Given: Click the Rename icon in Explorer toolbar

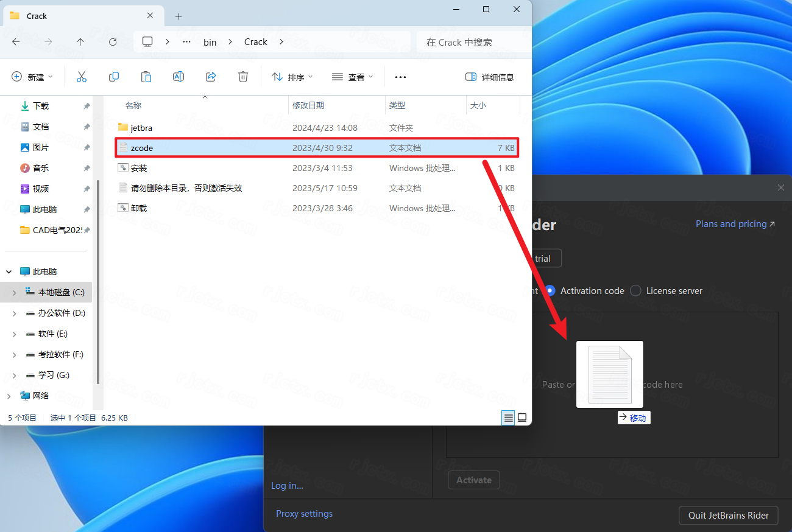Looking at the screenshot, I should point(179,77).
